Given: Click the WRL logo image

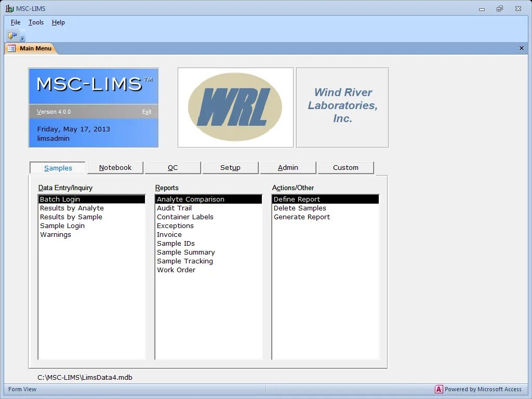Looking at the screenshot, I should 235,108.
